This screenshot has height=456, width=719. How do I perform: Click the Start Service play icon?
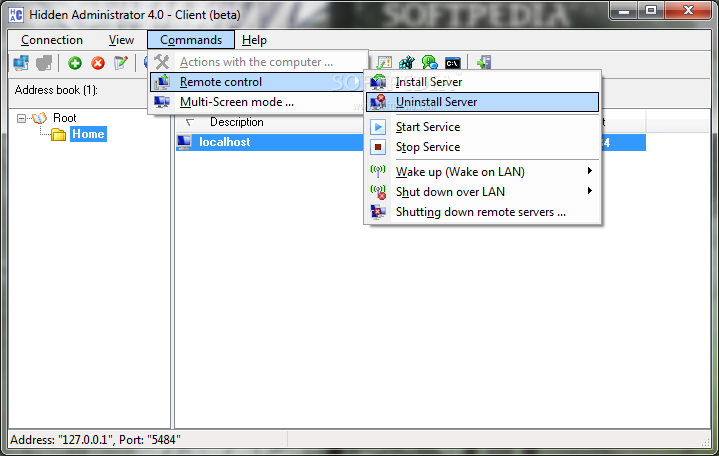[378, 127]
